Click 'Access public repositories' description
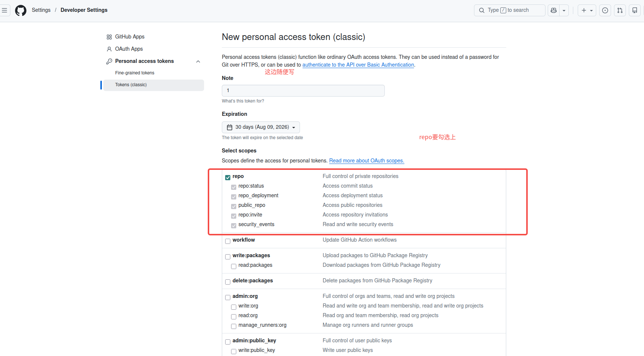 [x=352, y=205]
